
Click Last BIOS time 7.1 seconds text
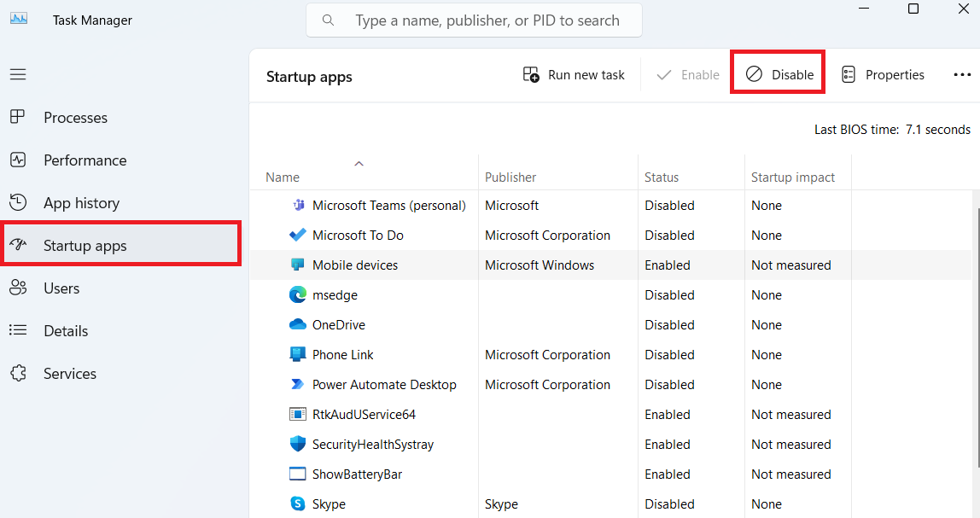tap(892, 130)
